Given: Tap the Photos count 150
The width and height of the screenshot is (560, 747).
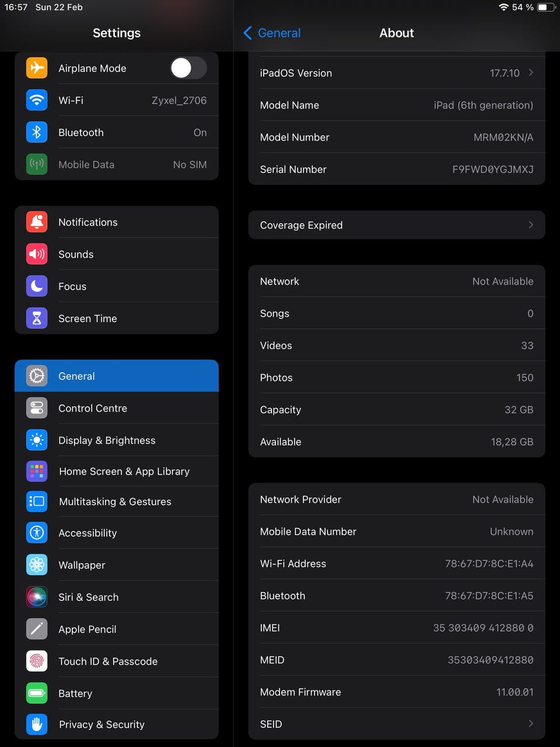Looking at the screenshot, I should [525, 378].
